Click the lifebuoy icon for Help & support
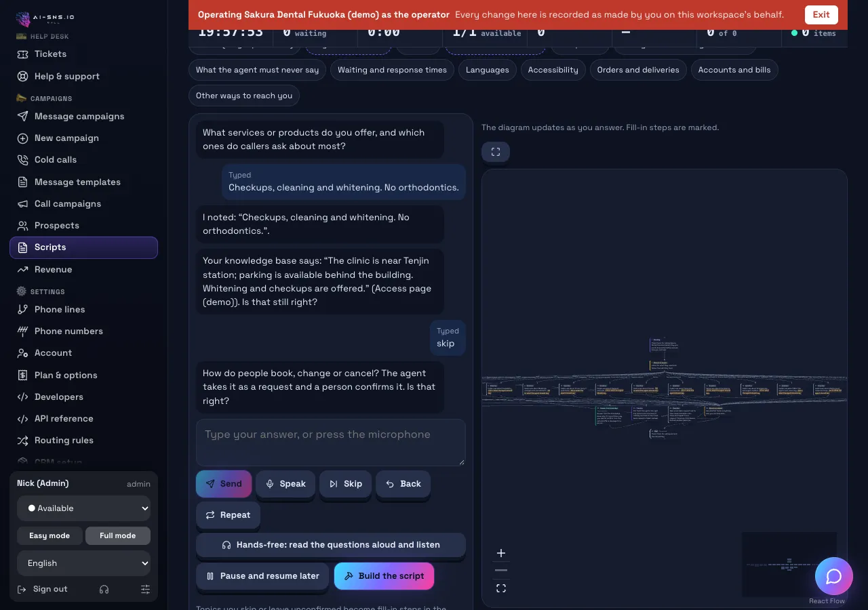This screenshot has height=610, width=868. tap(23, 77)
